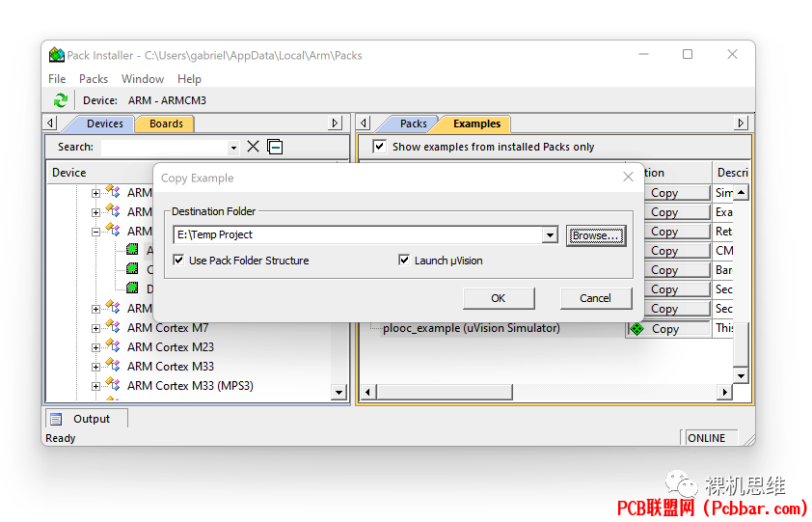Click right tab-scroll arrow of Devices pane
The height and width of the screenshot is (522, 812).
point(335,124)
